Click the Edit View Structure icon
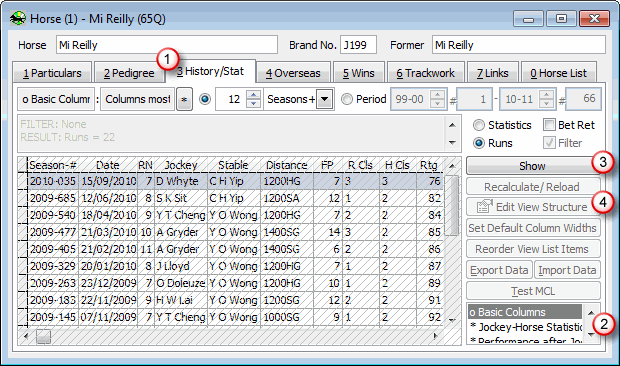The width and height of the screenshot is (620, 366). point(484,206)
